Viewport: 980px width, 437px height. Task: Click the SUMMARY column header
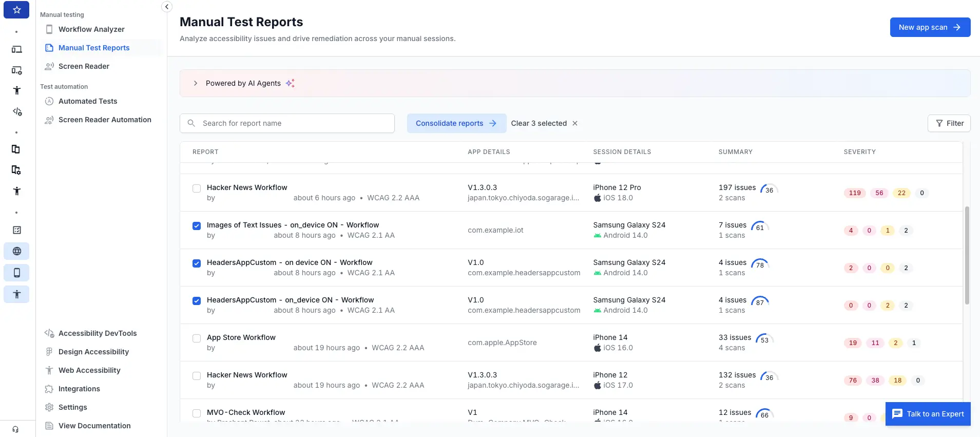[x=735, y=152]
